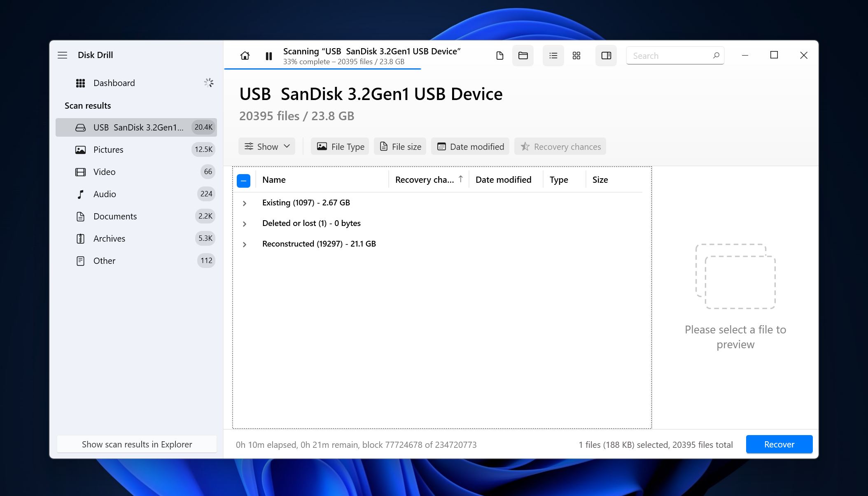This screenshot has width=868, height=496.
Task: Click the Show scan results in Explorer button
Action: tap(137, 444)
